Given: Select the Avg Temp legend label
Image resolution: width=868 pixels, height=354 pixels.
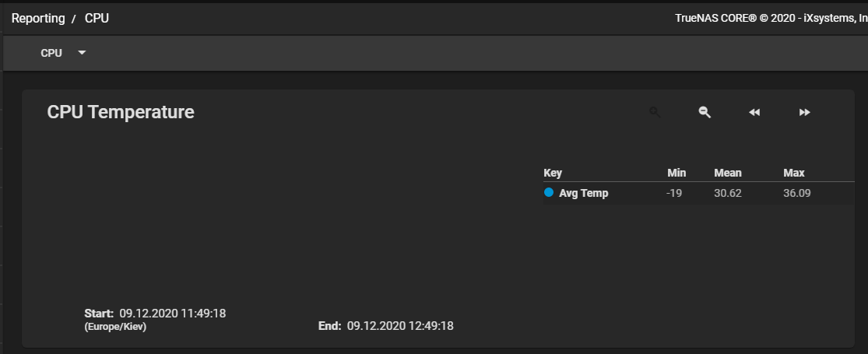Looking at the screenshot, I should tap(583, 193).
